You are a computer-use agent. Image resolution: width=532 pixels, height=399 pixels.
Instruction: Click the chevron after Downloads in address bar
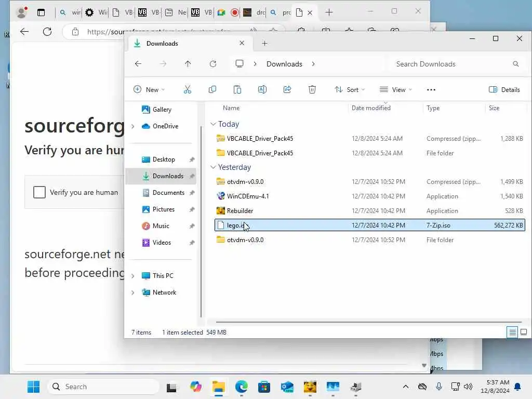click(313, 64)
